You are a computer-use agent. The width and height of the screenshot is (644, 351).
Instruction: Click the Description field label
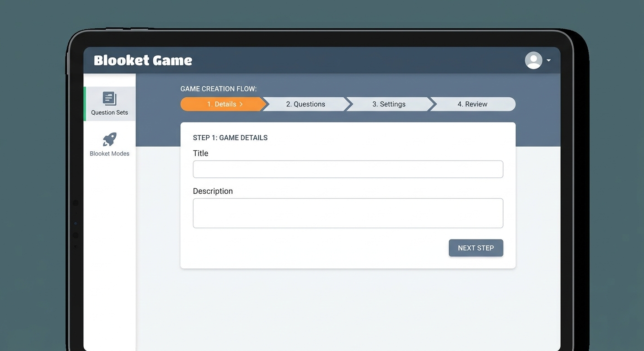[x=213, y=191]
